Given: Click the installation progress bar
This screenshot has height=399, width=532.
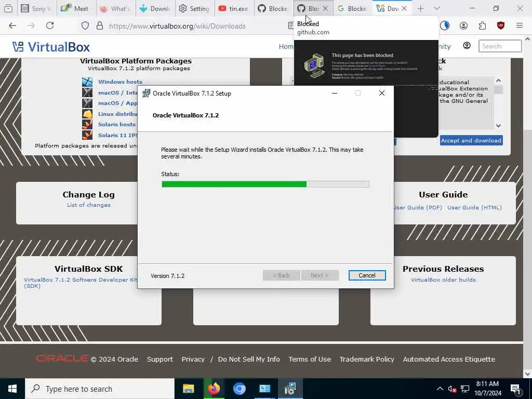Looking at the screenshot, I should [265, 184].
